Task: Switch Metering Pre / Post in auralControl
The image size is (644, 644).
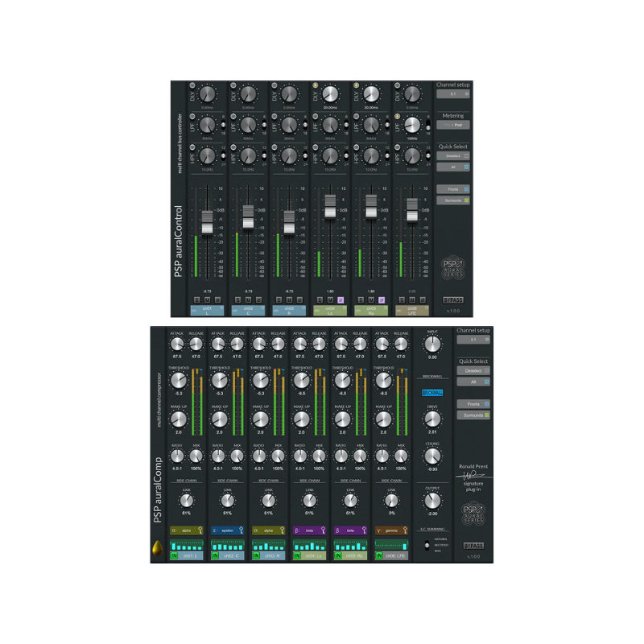Action: coord(452,125)
